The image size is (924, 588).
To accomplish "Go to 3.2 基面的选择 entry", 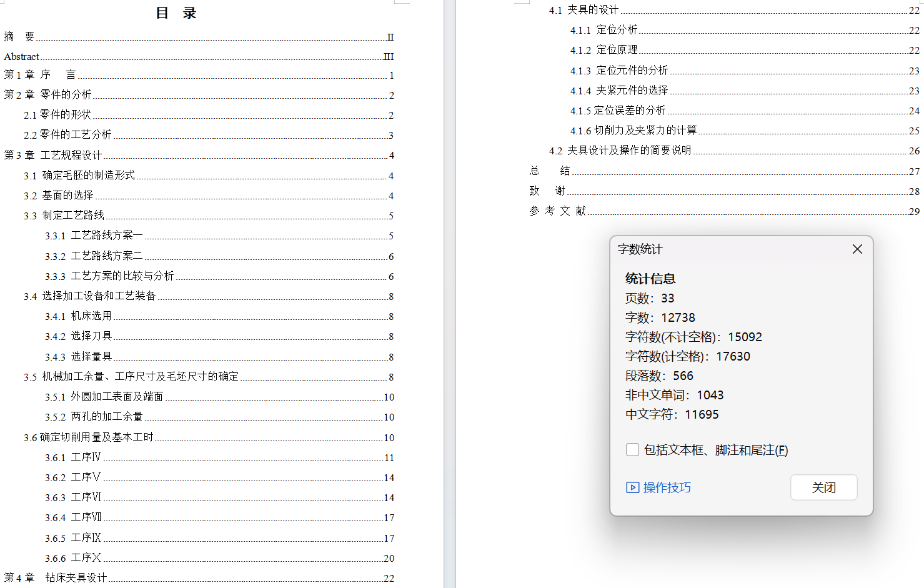I will (209, 196).
